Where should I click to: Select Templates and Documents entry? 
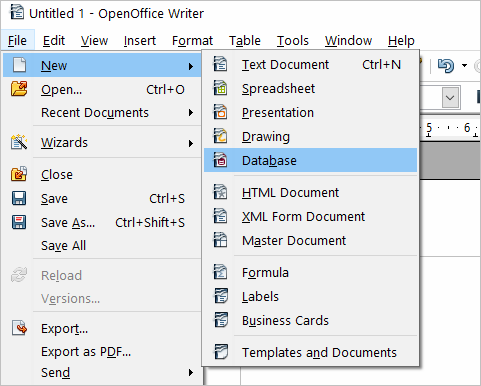point(310,352)
